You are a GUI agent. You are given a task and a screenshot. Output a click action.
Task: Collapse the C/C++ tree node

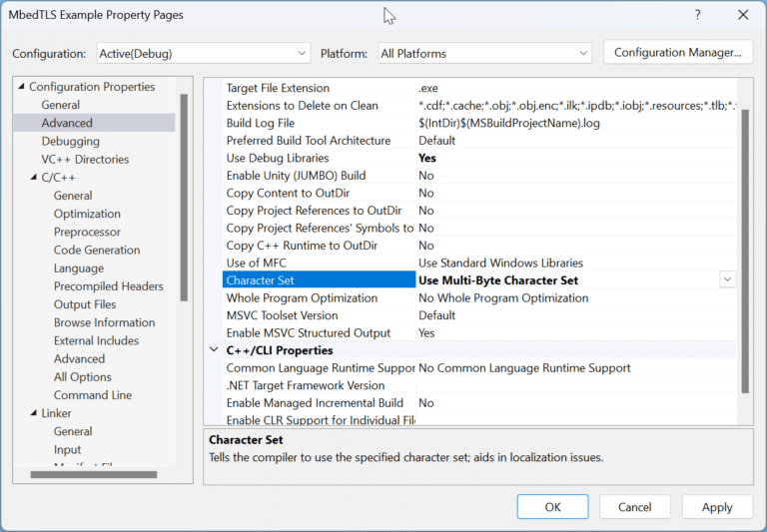pos(33,177)
